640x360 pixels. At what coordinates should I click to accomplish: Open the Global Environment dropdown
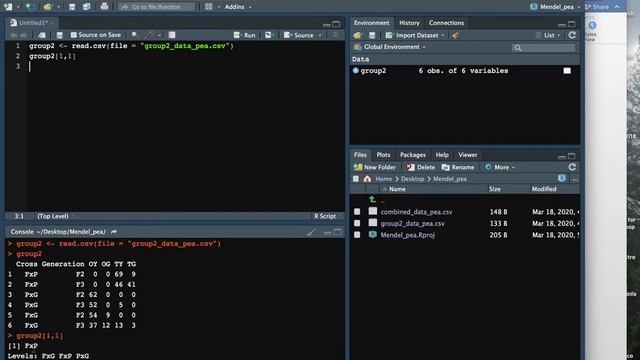point(390,47)
